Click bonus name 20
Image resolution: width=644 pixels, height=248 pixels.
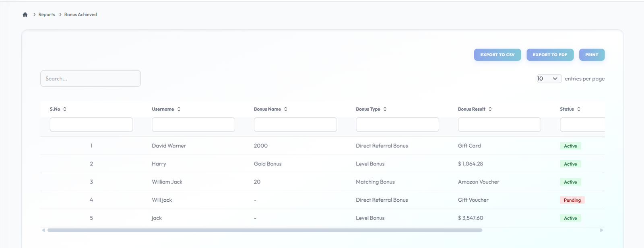click(x=257, y=182)
